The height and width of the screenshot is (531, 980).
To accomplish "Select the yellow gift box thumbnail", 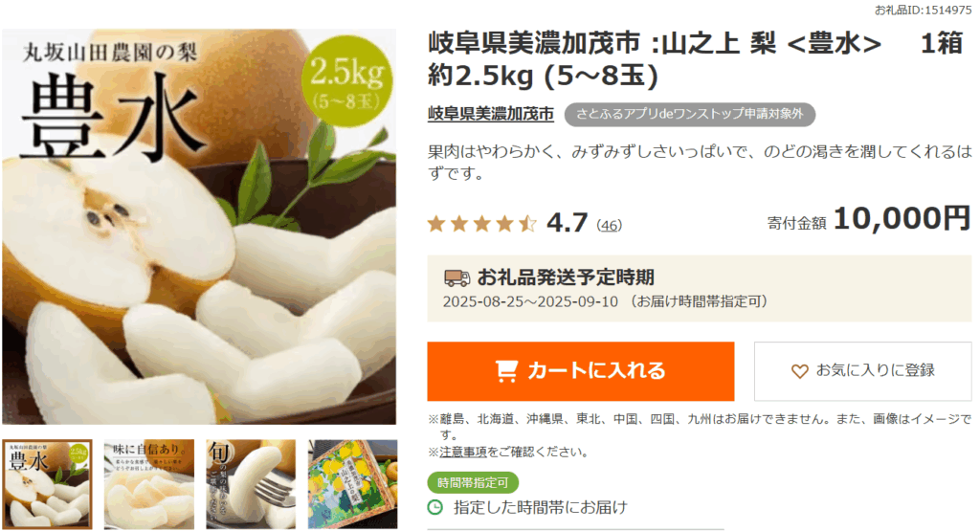I will pos(352,484).
